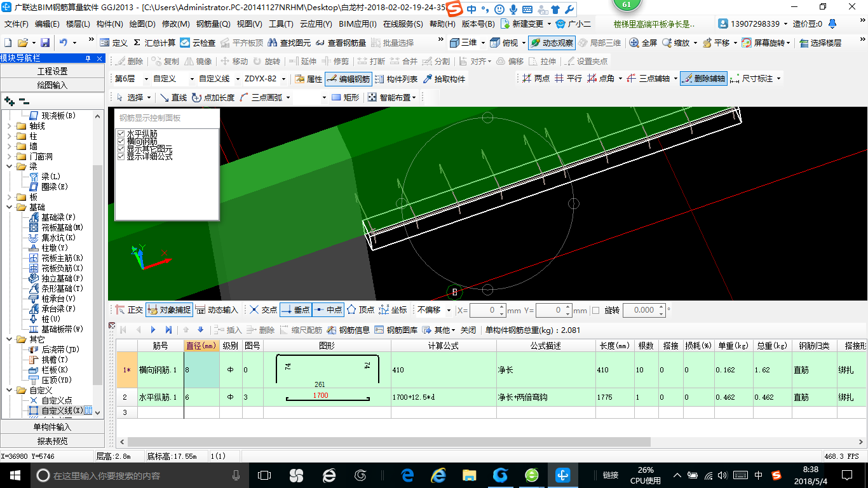Click the 汇总计算 sum calculation tool

pyautogui.click(x=154, y=43)
